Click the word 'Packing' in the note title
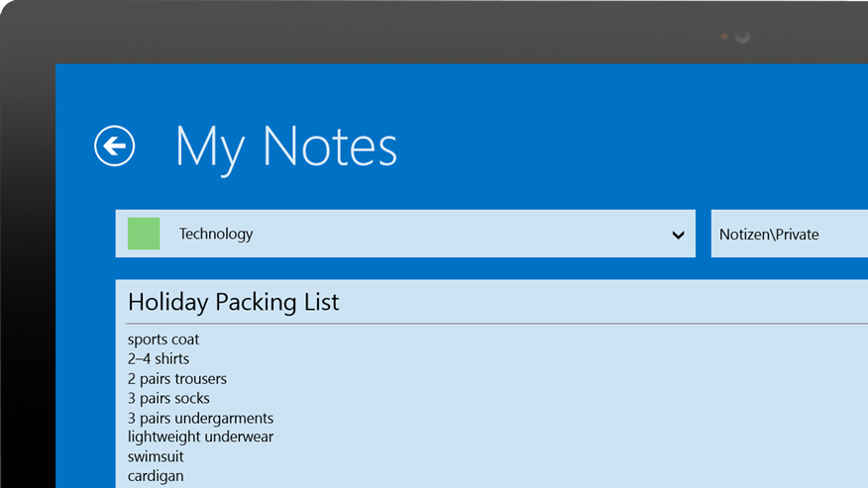This screenshot has width=868, height=488. coord(250,303)
